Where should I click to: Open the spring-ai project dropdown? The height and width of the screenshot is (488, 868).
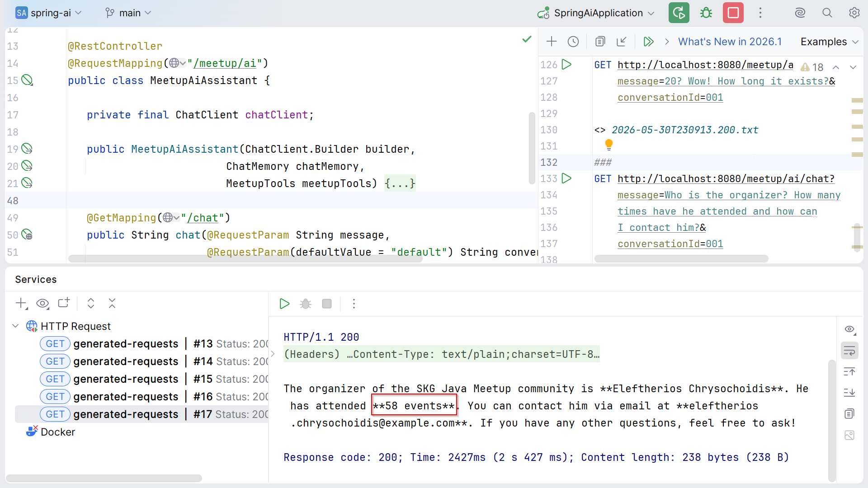click(48, 13)
